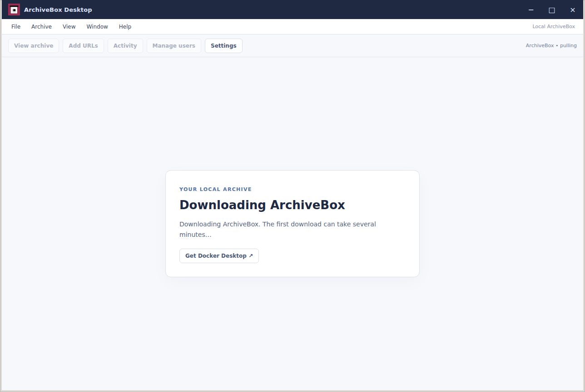Open the View menu
The height and width of the screenshot is (392, 585).
click(69, 27)
